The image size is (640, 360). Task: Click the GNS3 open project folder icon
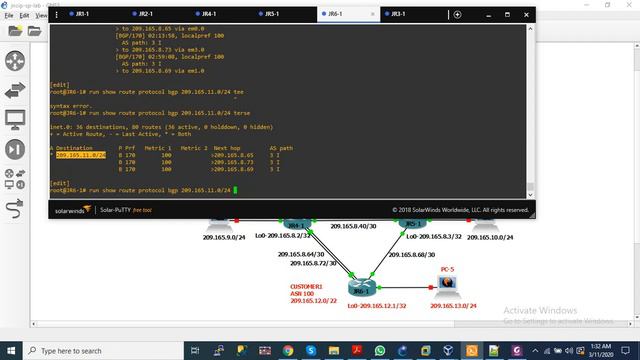click(34, 31)
